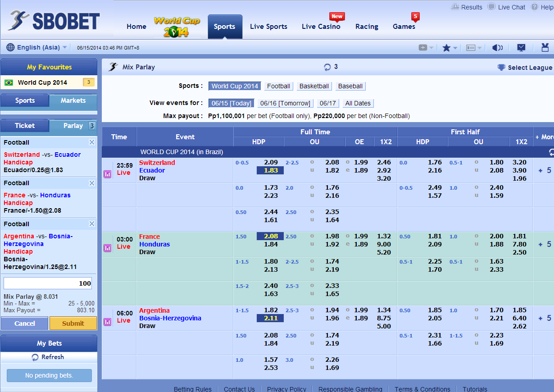Click the monitor icon in top toolbar

coord(521,47)
